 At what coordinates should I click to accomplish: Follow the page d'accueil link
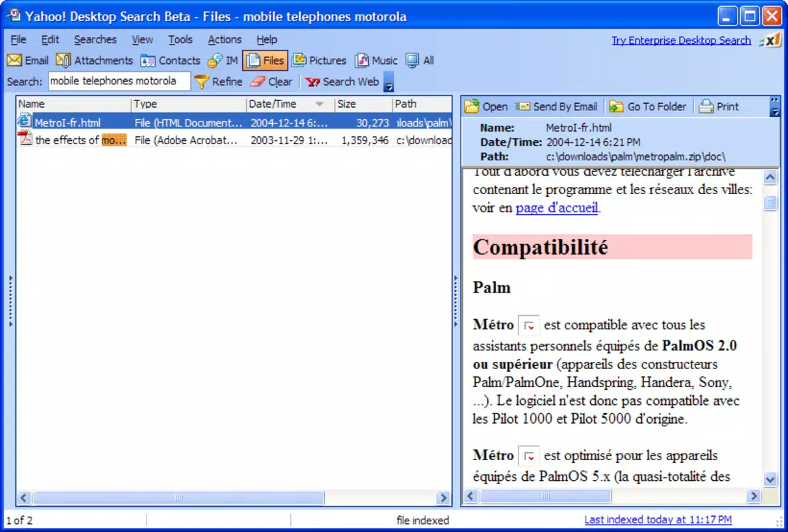[x=557, y=207]
